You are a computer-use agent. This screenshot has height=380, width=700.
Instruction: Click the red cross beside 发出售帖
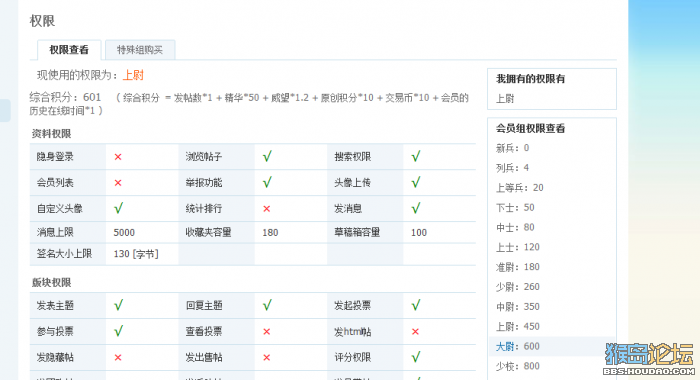[267, 358]
